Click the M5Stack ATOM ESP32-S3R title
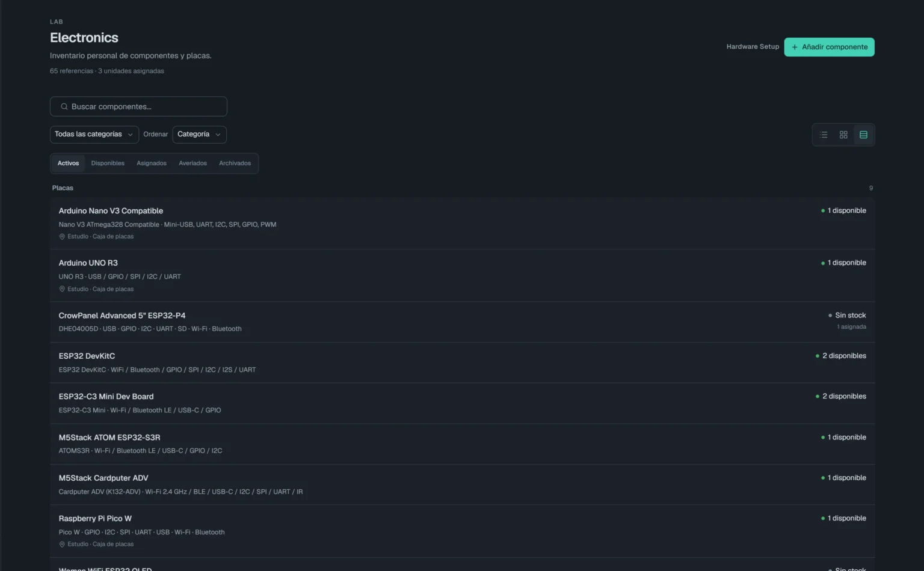The width and height of the screenshot is (924, 571). (109, 438)
